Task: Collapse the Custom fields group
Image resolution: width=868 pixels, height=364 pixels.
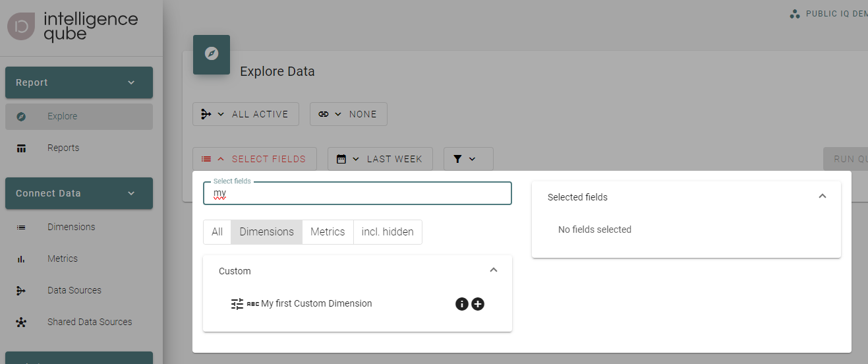Action: [x=494, y=270]
